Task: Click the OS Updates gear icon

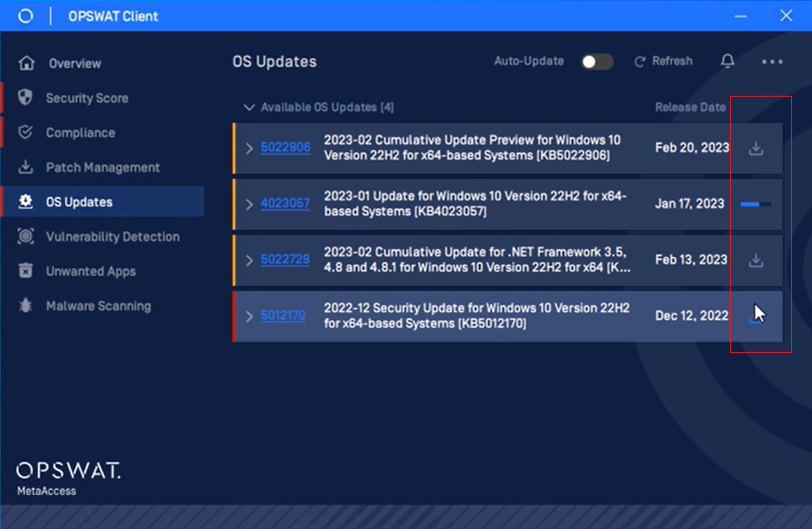Action: (x=25, y=201)
